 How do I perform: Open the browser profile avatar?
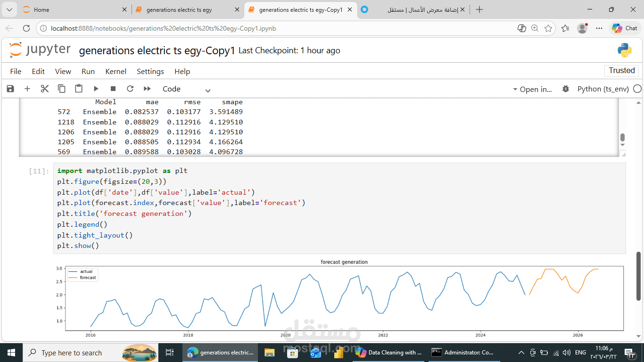582,28
